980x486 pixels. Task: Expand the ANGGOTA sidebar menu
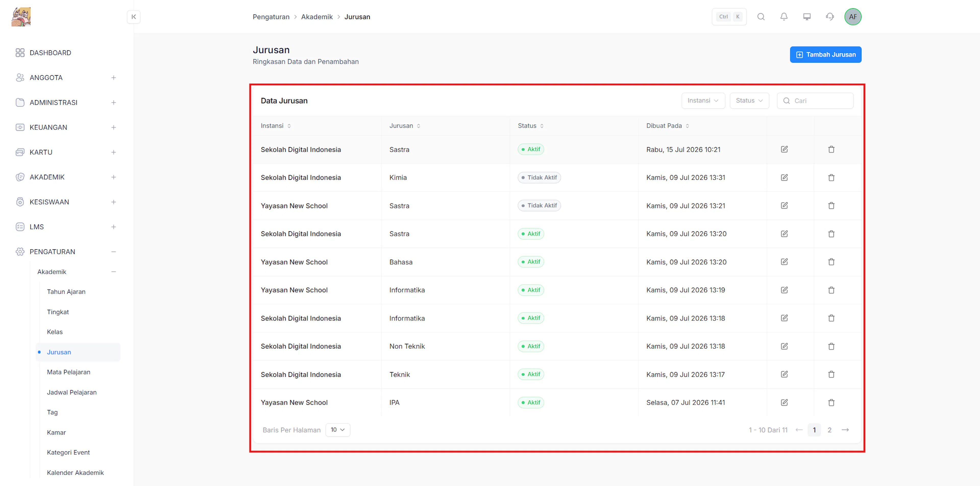coord(113,78)
